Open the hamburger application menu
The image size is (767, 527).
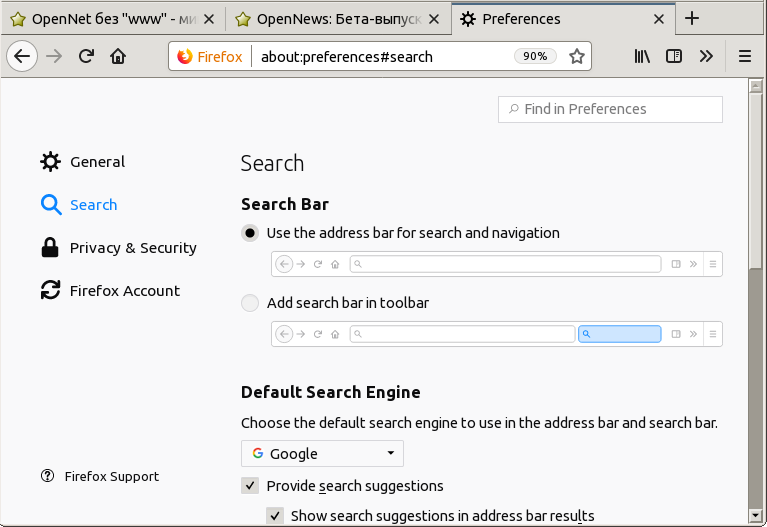pos(745,57)
